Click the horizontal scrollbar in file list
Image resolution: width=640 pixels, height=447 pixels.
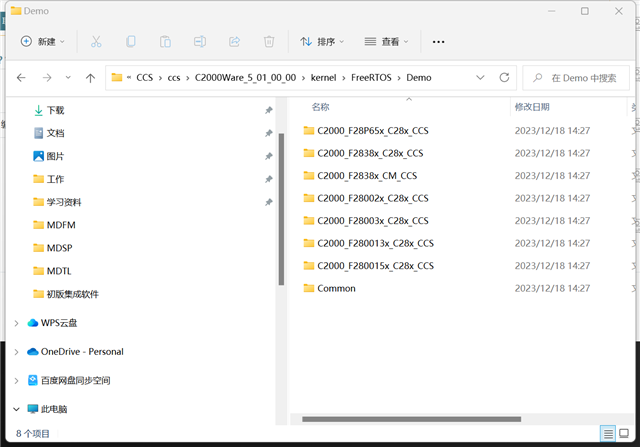click(411, 419)
